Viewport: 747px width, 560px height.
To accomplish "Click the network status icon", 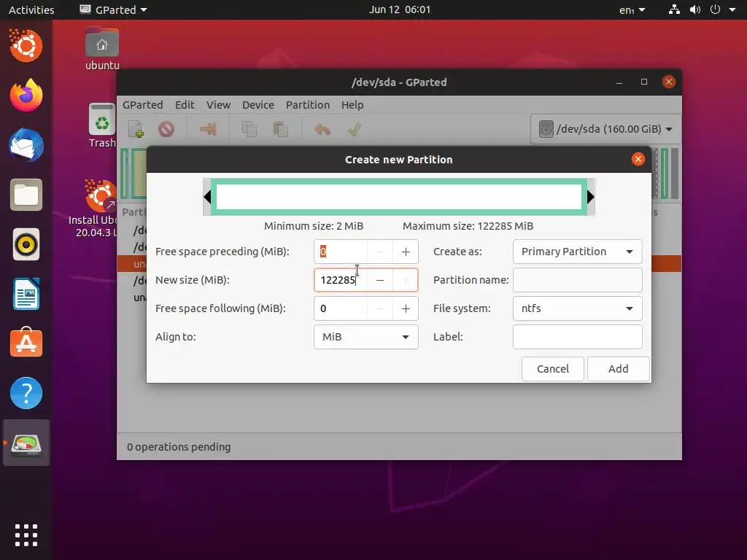I will point(674,9).
